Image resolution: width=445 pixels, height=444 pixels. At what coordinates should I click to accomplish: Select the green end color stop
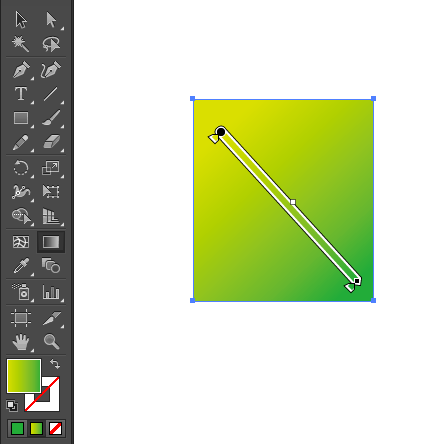point(350,287)
